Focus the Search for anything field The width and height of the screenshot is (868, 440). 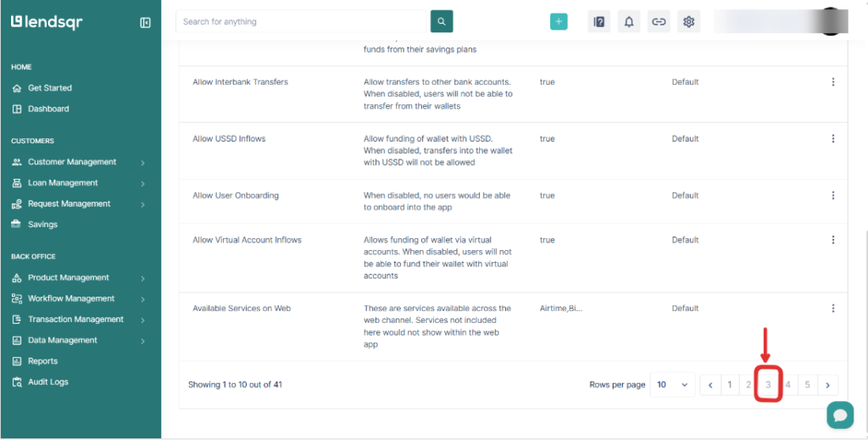[x=301, y=21]
